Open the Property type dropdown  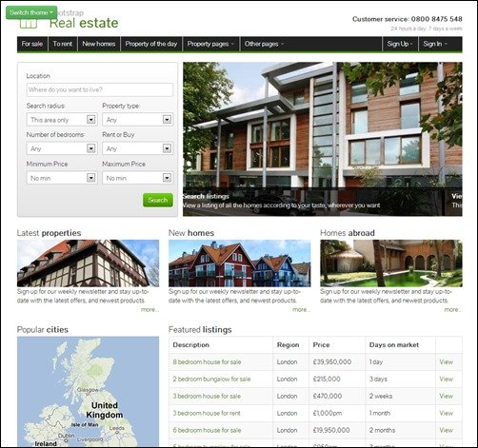(137, 120)
